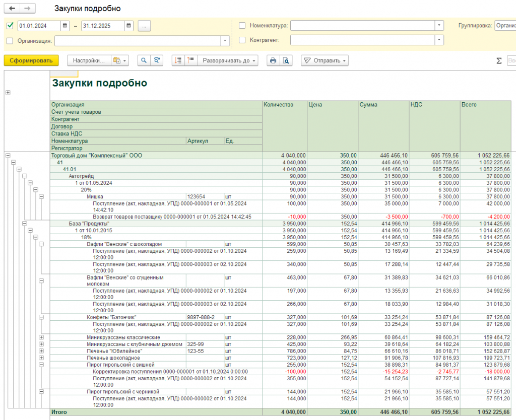Click the find magnifier icon
The image size is (516, 420).
pos(144,60)
